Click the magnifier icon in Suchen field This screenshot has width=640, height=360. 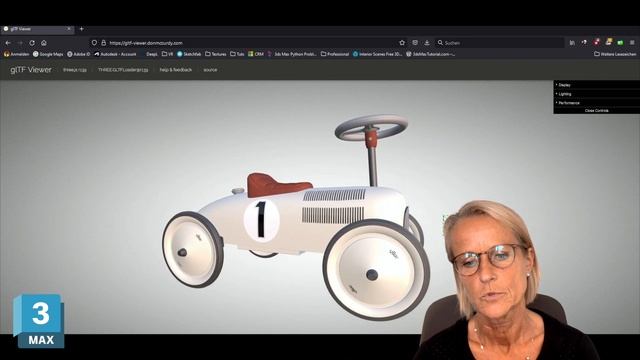[440, 43]
